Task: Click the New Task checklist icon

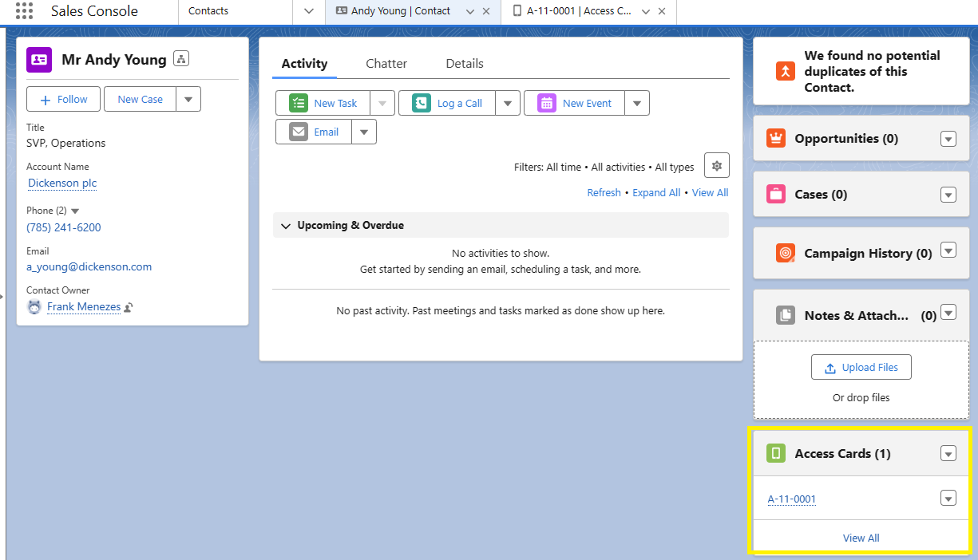Action: [299, 103]
